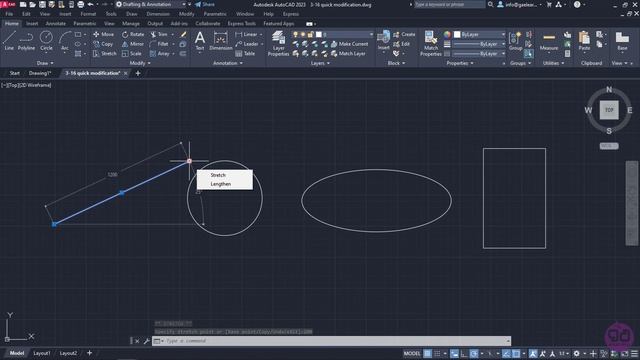Image resolution: width=640 pixels, height=360 pixels.
Task: Select the Trim tool
Action: pos(159,34)
